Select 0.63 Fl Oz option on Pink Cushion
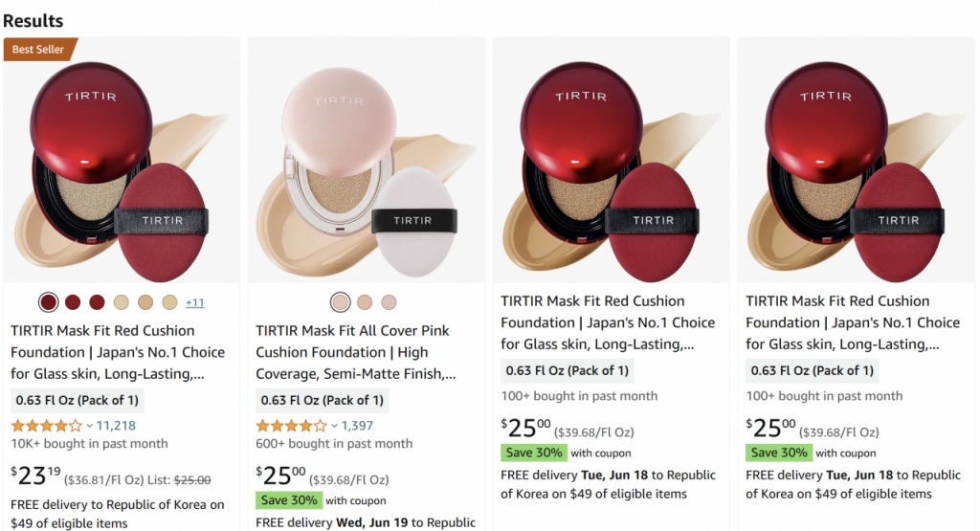The height and width of the screenshot is (531, 980). pos(322,400)
